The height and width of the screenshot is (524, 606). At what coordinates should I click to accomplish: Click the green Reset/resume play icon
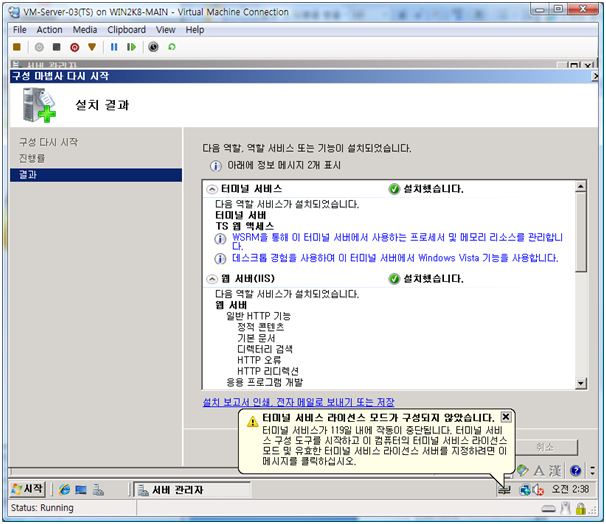131,47
